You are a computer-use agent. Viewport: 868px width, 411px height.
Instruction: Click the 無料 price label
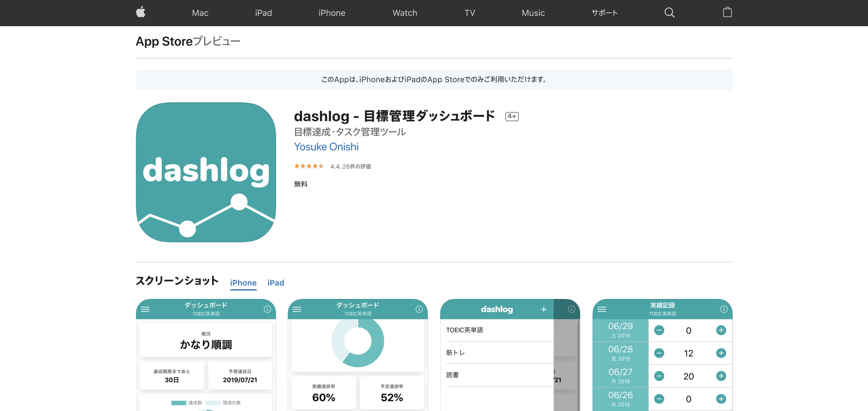[x=301, y=184]
